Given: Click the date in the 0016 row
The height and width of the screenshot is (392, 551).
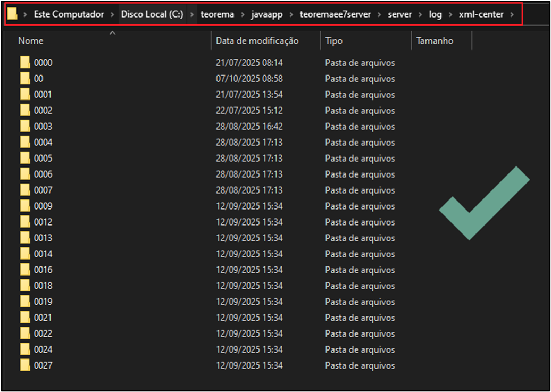Looking at the screenshot, I should [249, 270].
